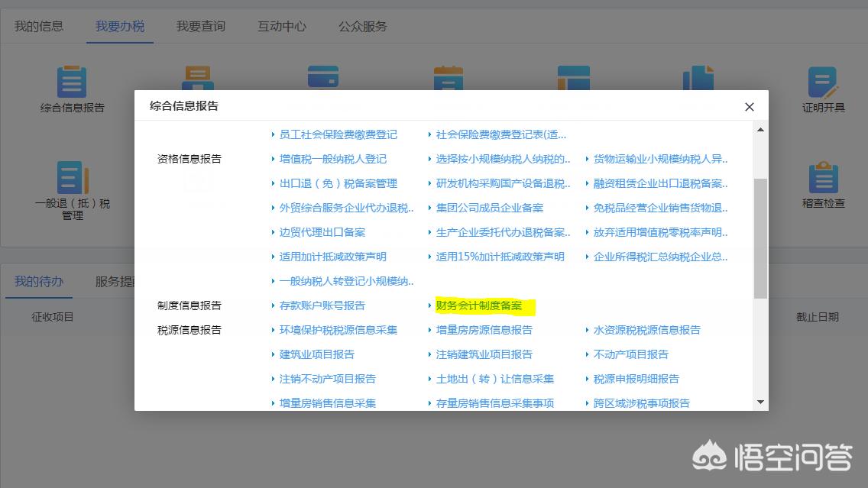Click the highlighted 财务会计制度备案 link
The image size is (868, 488).
(480, 305)
